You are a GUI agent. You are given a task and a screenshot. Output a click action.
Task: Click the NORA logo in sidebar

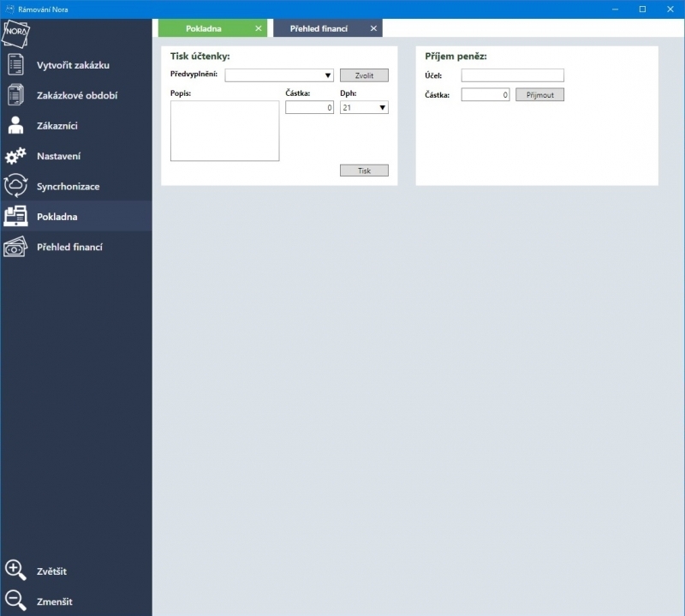[x=15, y=34]
